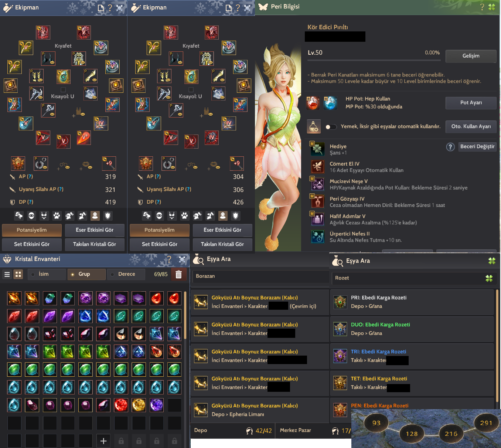501x448 pixels.
Task: Open Oto. Kullan Ayarı settings
Action: tap(471, 127)
